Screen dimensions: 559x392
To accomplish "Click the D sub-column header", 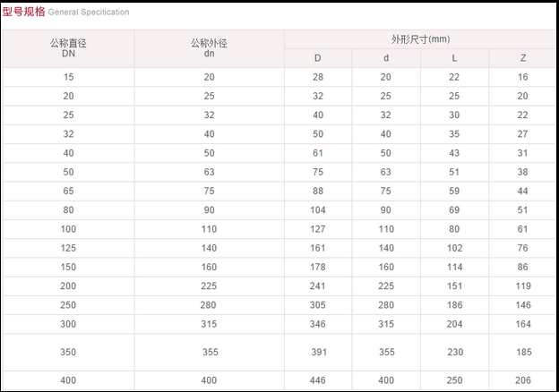I will (318, 58).
